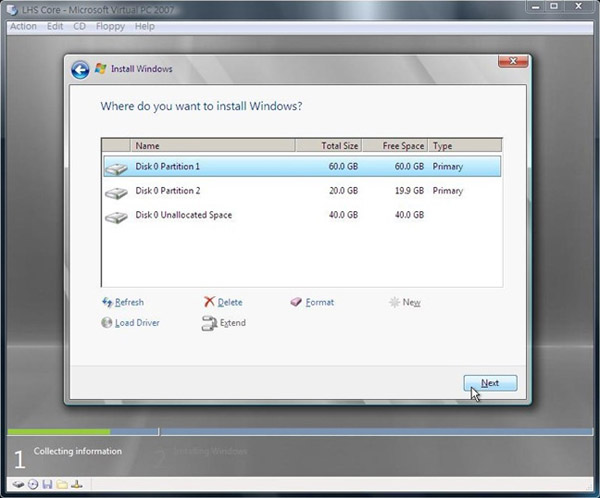The image size is (600, 498).
Task: Sort list by Total Size column header
Action: [328, 146]
